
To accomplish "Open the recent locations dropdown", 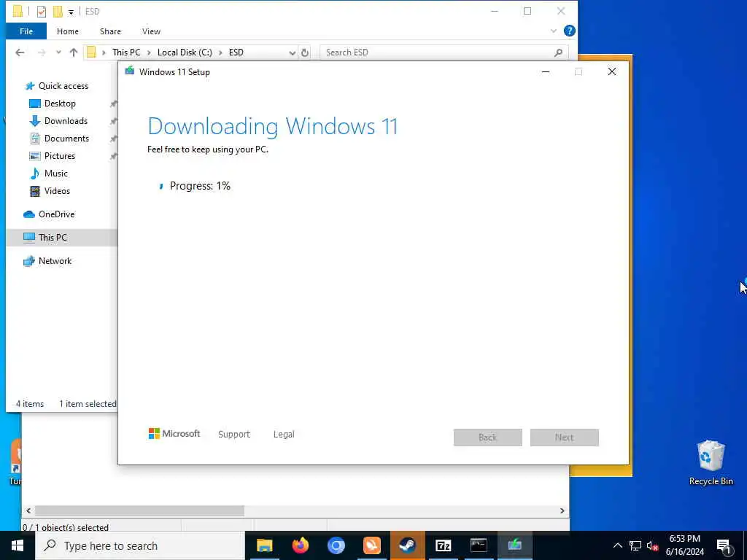I will click(58, 52).
